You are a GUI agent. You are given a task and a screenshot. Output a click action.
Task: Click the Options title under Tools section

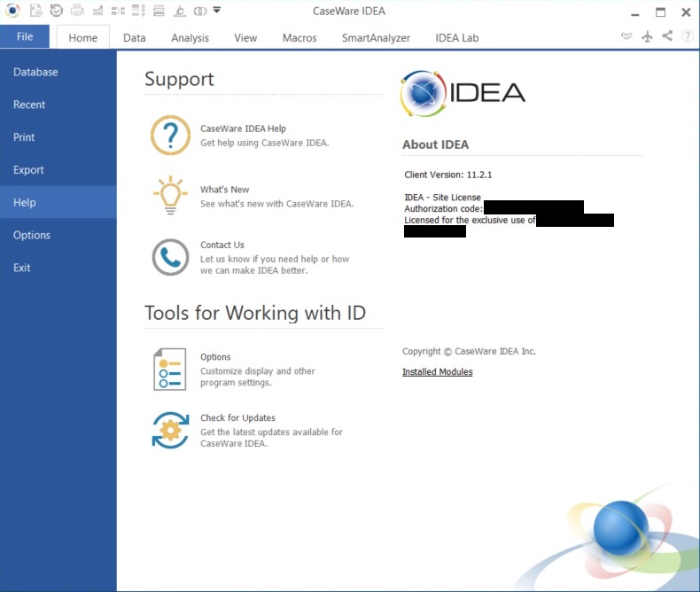[x=215, y=357]
